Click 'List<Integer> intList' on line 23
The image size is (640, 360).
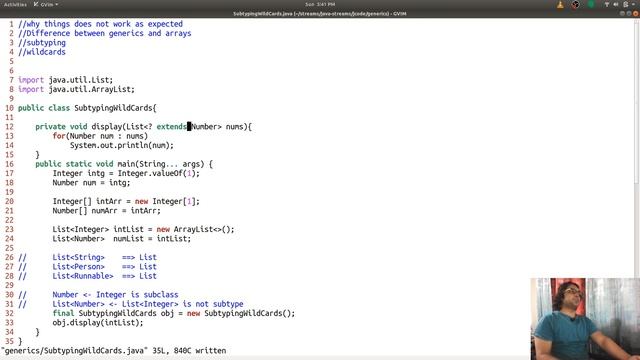98,229
